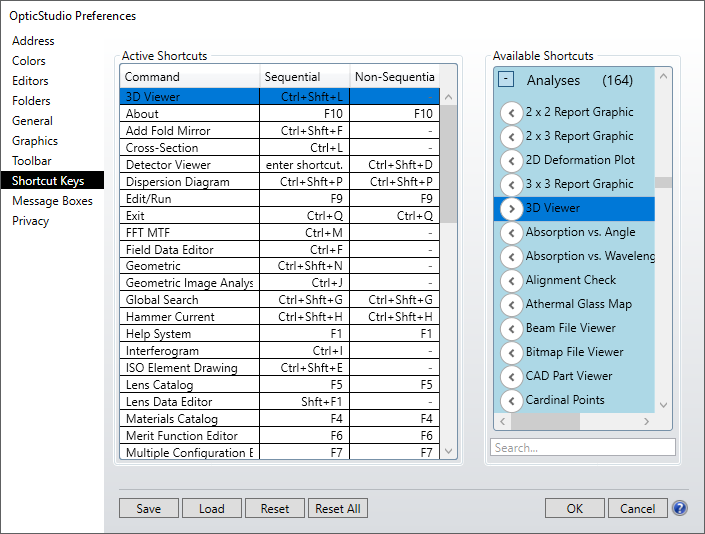Image resolution: width=705 pixels, height=534 pixels.
Task: Click the arrow icon beside 3D Viewer in Available Shortcuts
Action: 511,208
